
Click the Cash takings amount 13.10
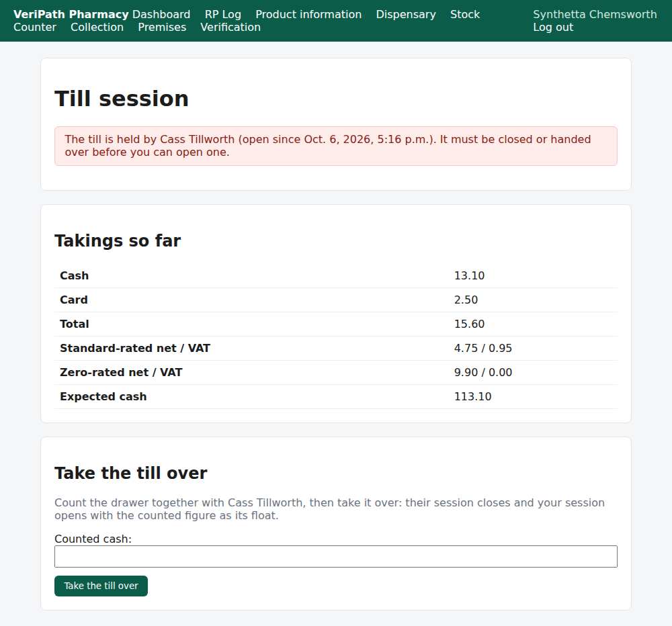click(x=469, y=276)
